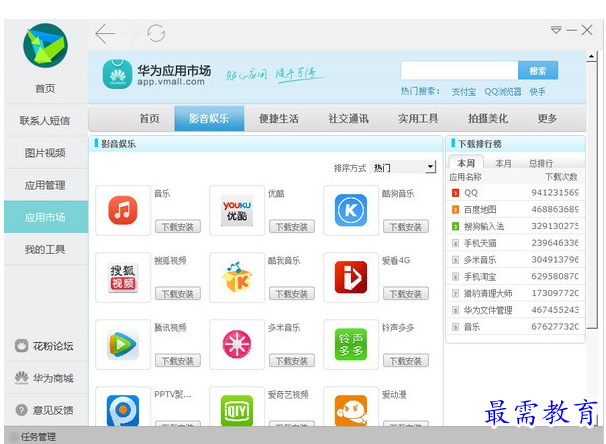Click the scrollbar up arrow

[591, 57]
